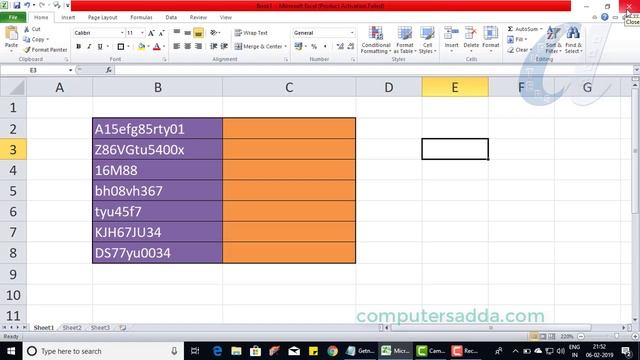
Task: Apply the Font Color red A
Action: tap(157, 47)
